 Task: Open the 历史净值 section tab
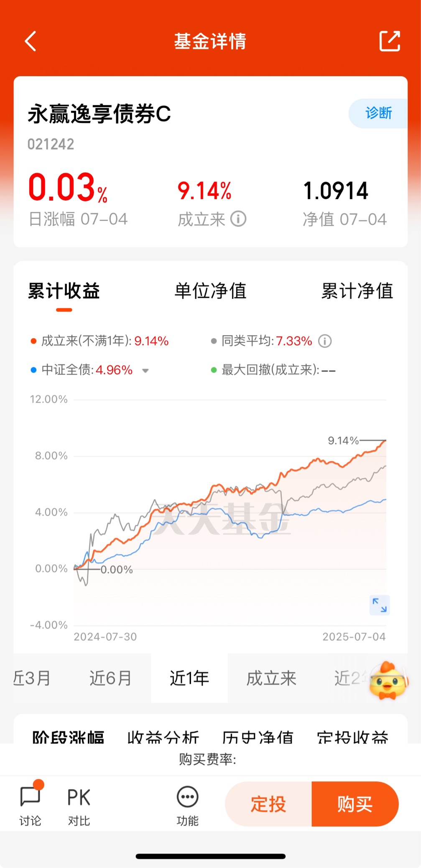(258, 737)
